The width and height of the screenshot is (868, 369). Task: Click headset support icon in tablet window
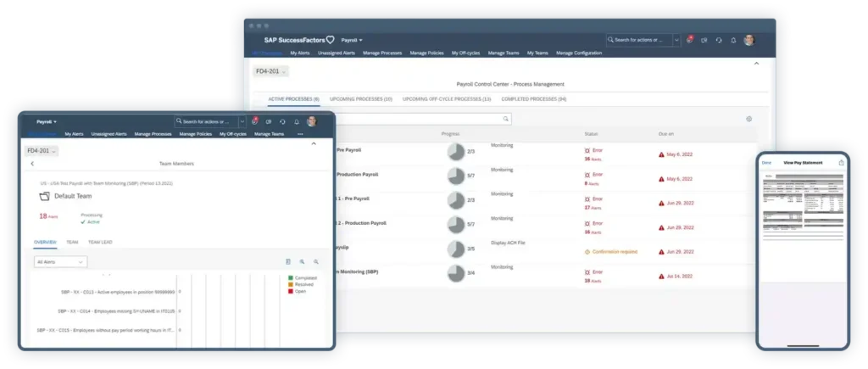pyautogui.click(x=282, y=122)
